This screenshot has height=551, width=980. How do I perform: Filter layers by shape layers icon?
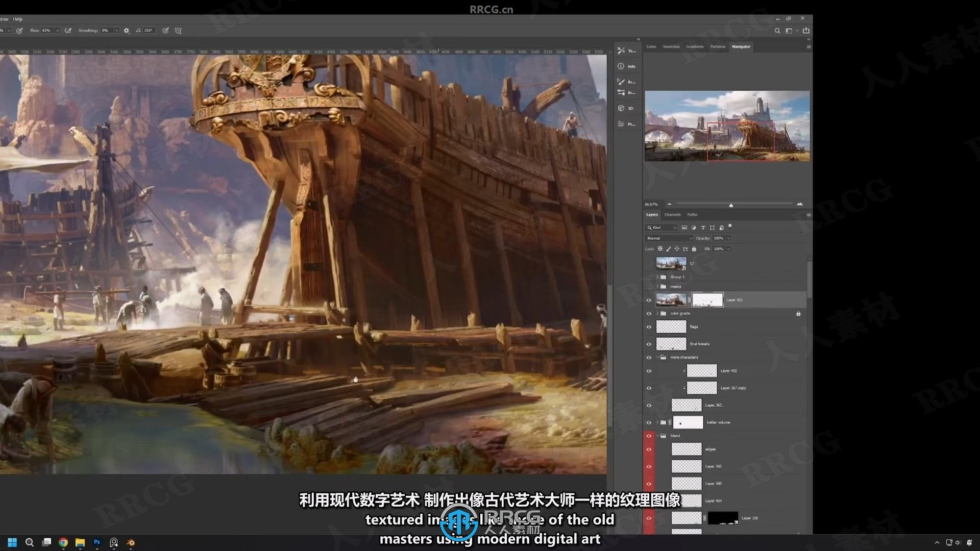click(712, 228)
